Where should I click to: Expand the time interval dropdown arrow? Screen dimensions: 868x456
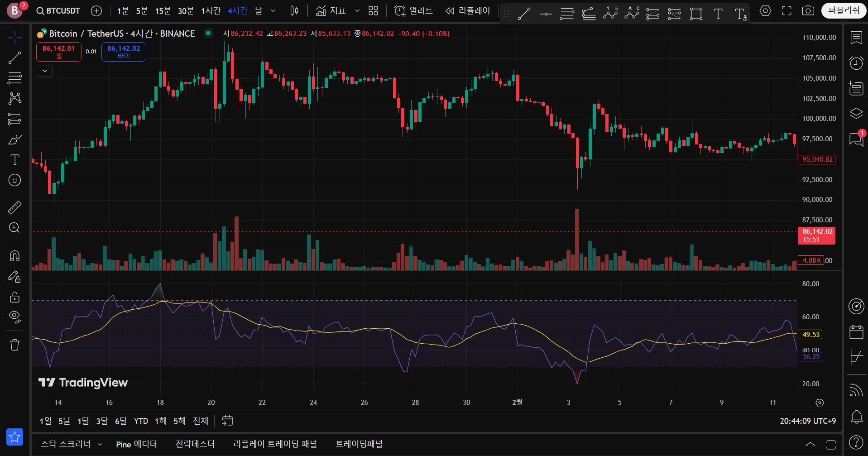click(x=273, y=11)
